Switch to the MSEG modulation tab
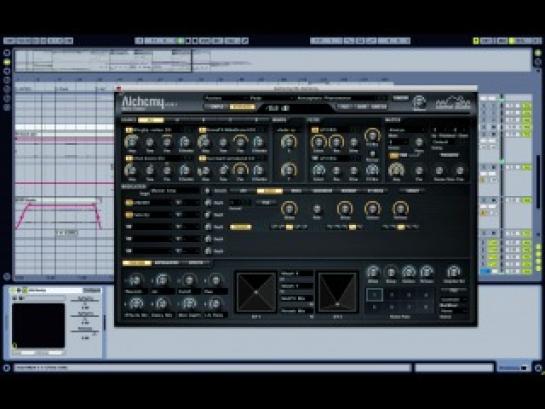545x409 pixels. pyautogui.click(x=296, y=191)
